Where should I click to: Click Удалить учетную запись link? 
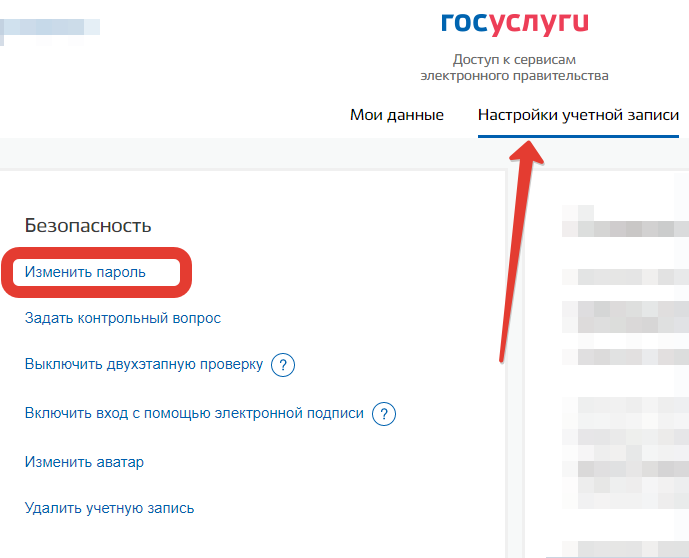pos(109,508)
